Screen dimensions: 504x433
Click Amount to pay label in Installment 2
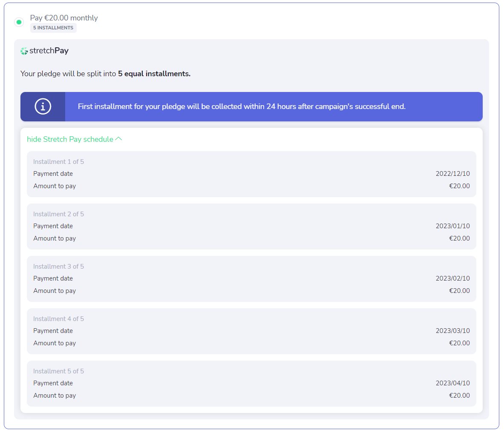[x=55, y=238]
